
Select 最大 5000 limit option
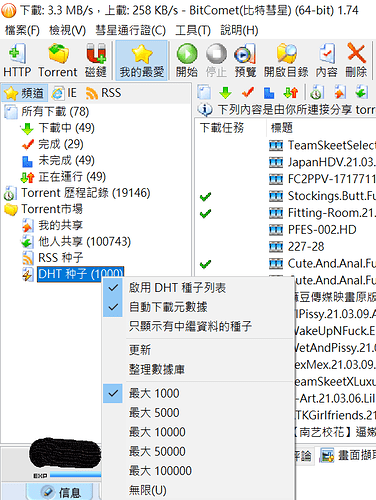tap(199, 413)
